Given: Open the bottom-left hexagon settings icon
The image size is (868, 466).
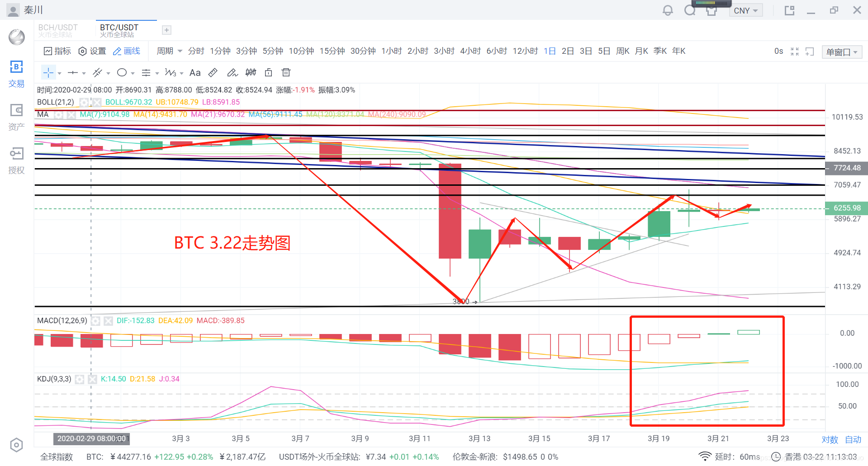Looking at the screenshot, I should (x=16, y=445).
